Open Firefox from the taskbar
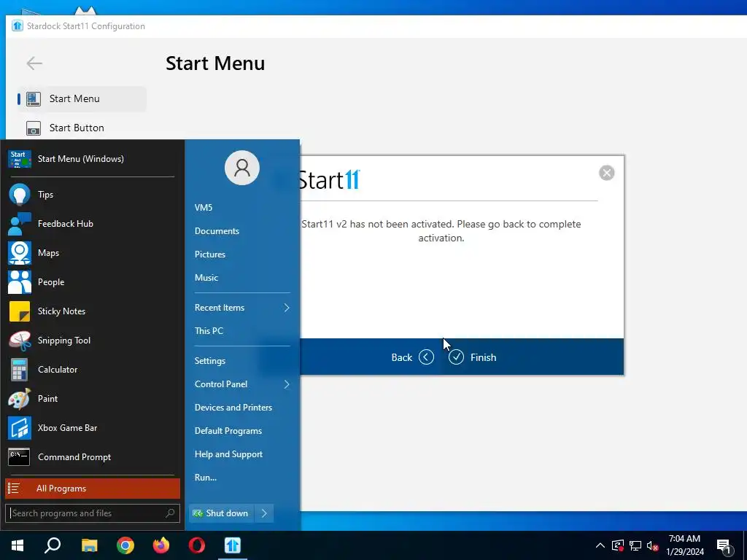Image resolution: width=747 pixels, height=560 pixels. tap(161, 545)
